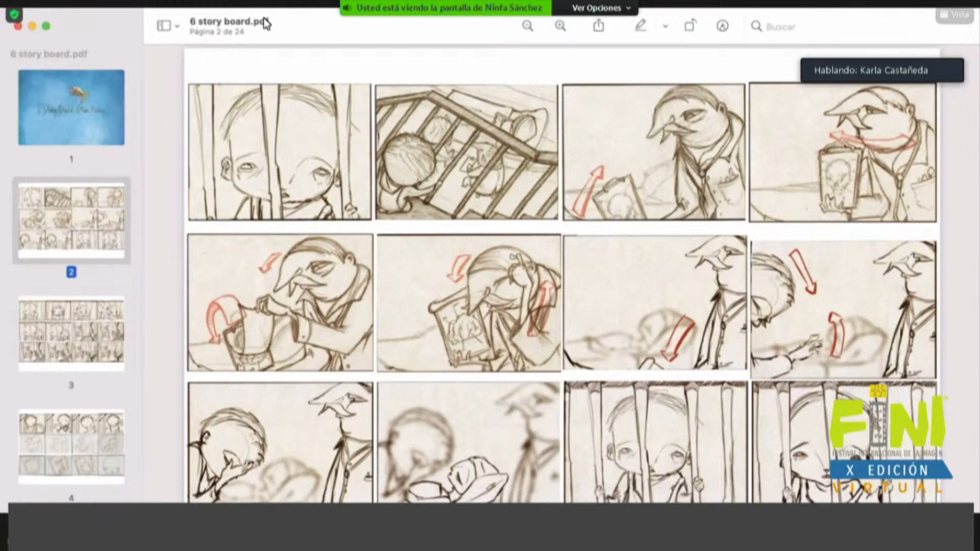The height and width of the screenshot is (551, 980).
Task: Select the Markup pen icon
Action: click(641, 26)
